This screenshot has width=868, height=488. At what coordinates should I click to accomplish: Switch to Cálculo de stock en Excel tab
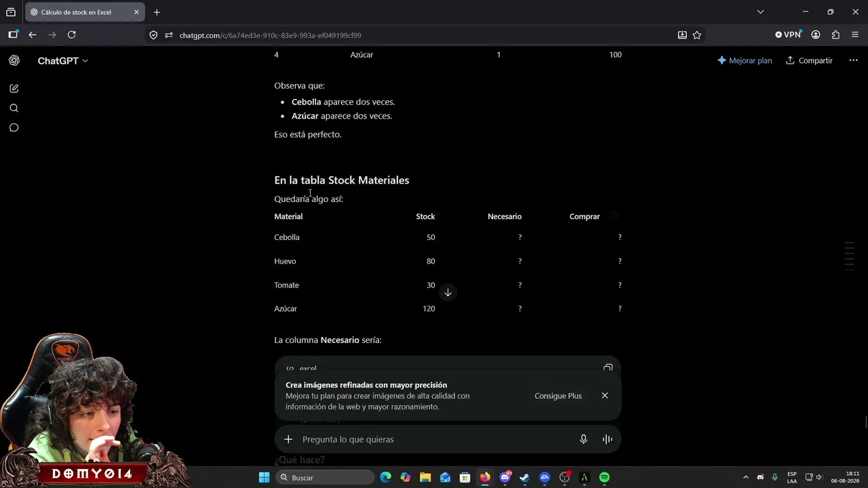[85, 12]
